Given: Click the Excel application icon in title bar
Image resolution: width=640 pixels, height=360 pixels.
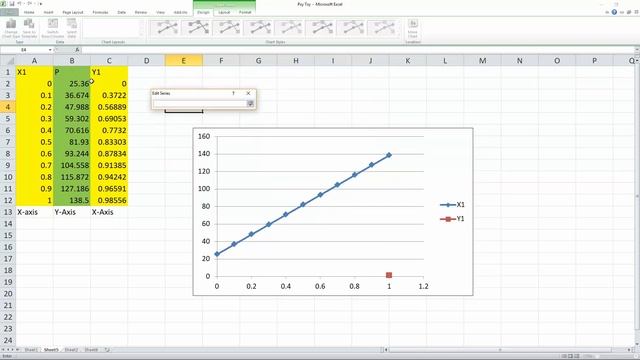Looking at the screenshot, I should click(x=3, y=4).
